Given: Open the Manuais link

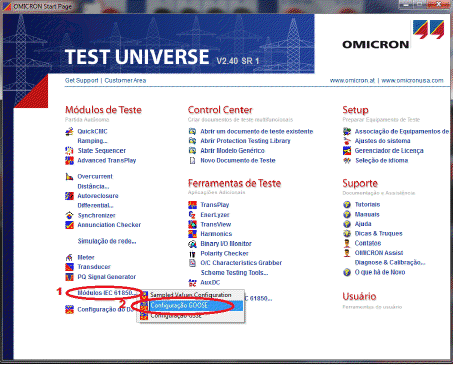Looking at the screenshot, I should coord(367,214).
